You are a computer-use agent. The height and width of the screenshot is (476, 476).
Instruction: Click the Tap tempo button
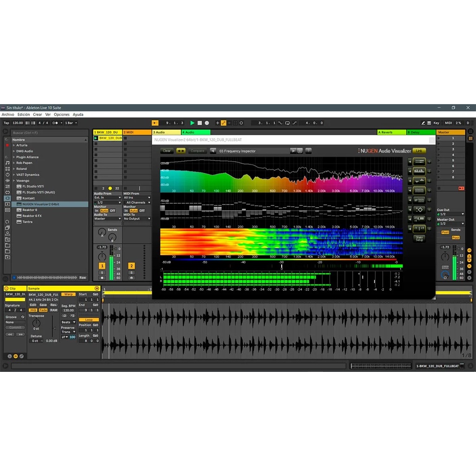(x=7, y=123)
